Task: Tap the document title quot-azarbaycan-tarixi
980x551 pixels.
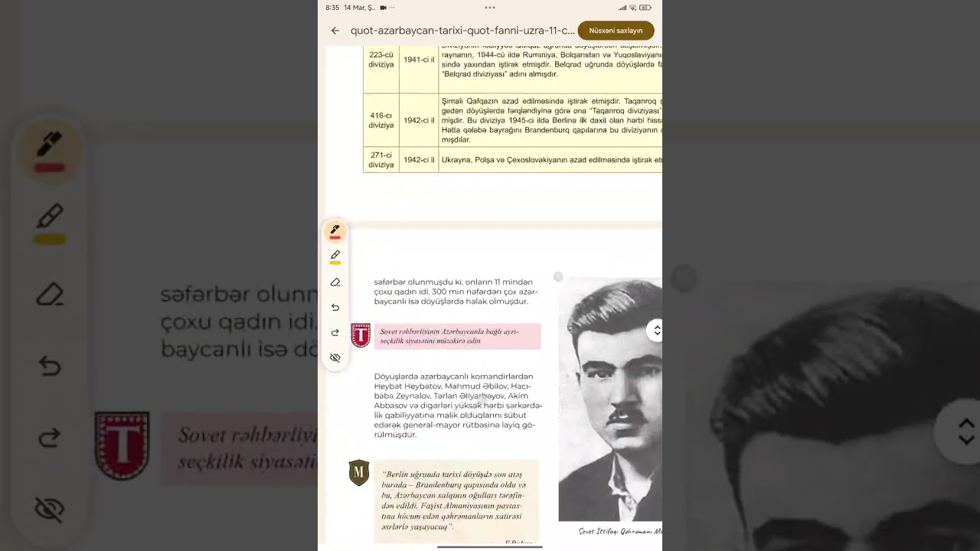Action: [462, 31]
